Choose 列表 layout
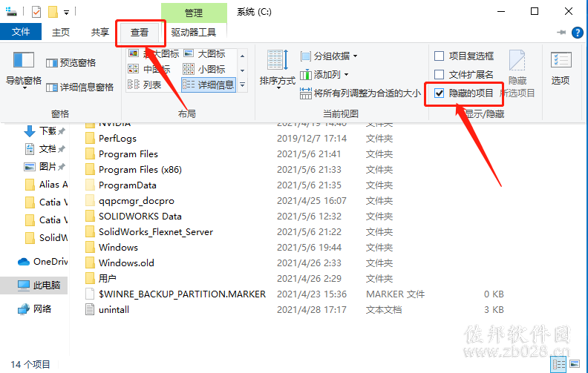The height and width of the screenshot is (373, 588). (x=144, y=85)
